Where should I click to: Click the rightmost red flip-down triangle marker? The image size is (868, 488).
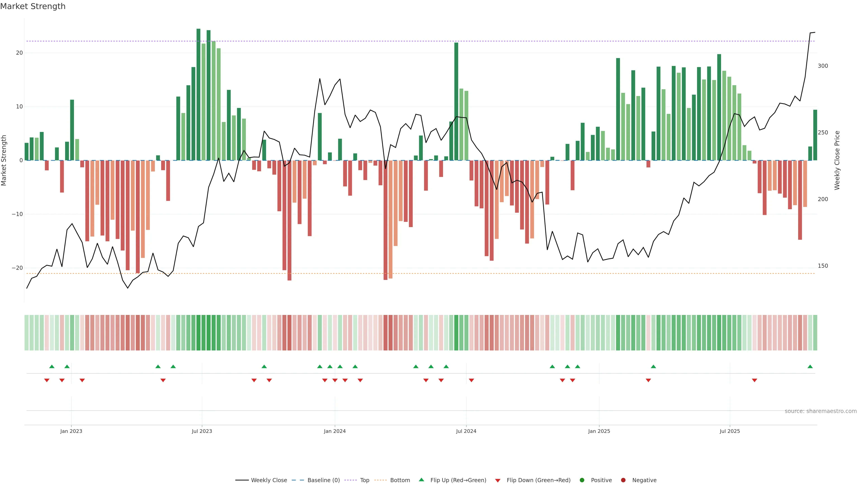point(755,380)
